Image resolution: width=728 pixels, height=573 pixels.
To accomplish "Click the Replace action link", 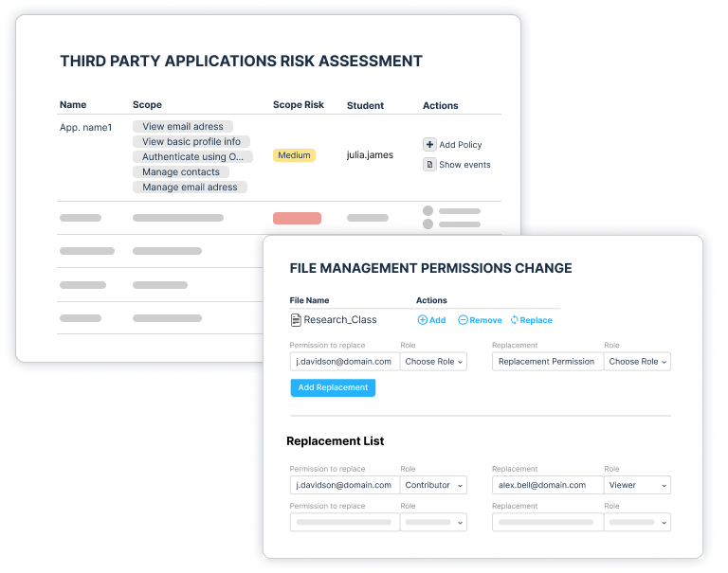I will tap(536, 320).
